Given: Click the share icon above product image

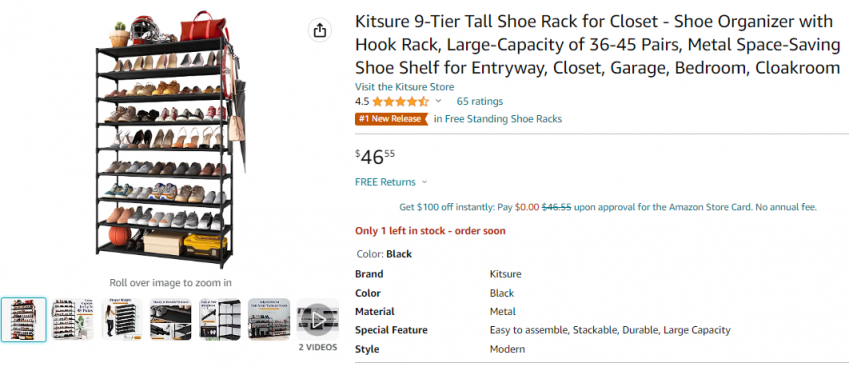Looking at the screenshot, I should [x=320, y=30].
